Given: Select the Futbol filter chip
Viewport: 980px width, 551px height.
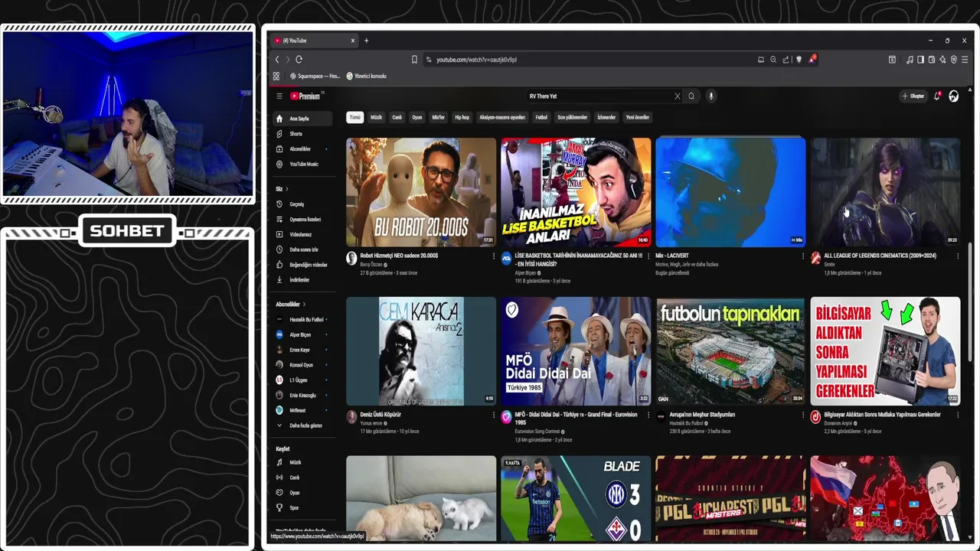Looking at the screenshot, I should point(541,118).
